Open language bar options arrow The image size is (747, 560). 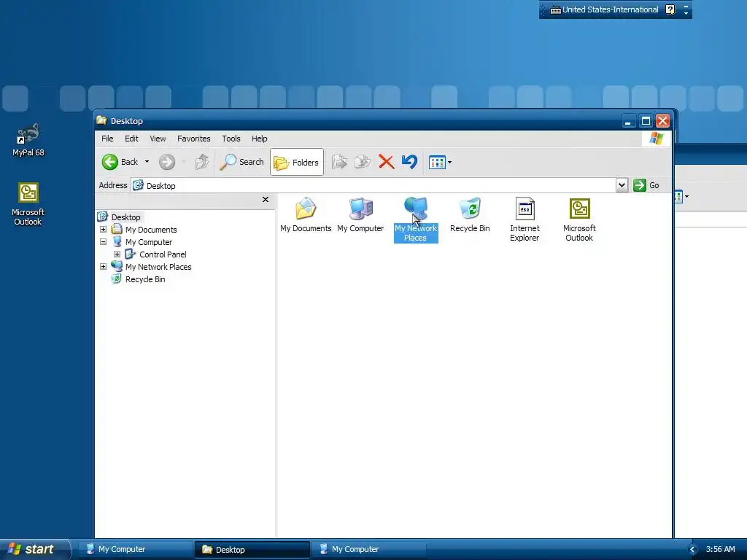tap(686, 13)
